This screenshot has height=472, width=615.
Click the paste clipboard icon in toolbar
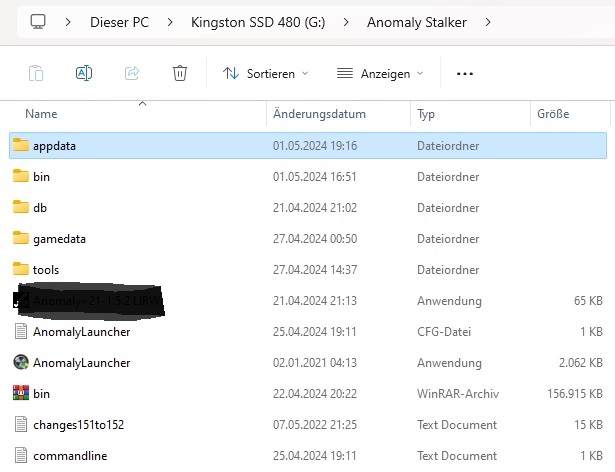pos(36,73)
